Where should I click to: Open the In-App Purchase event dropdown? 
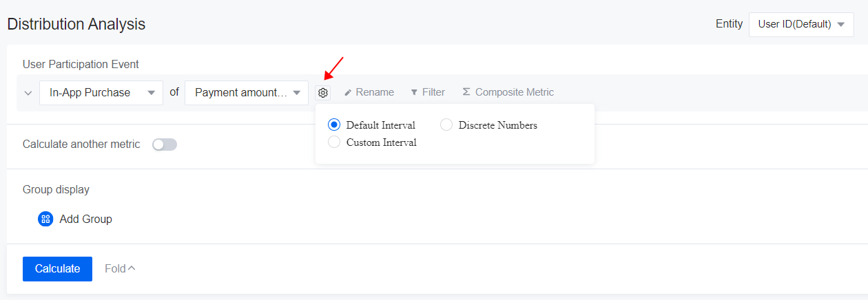(101, 93)
